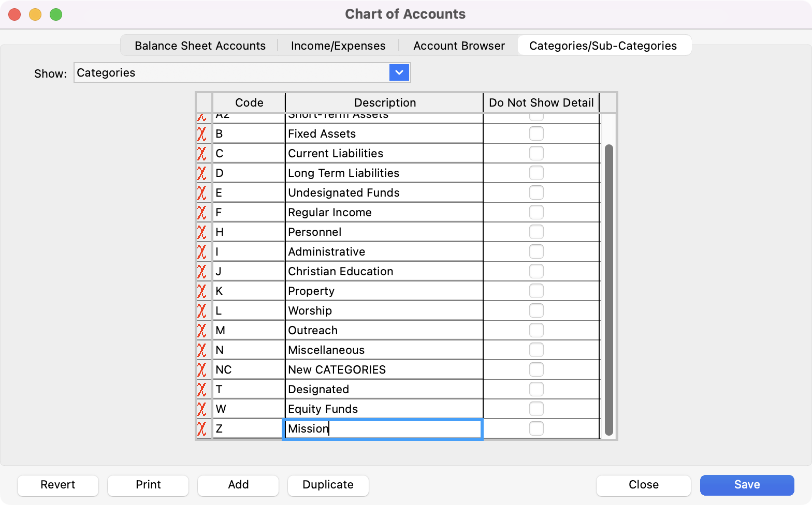Tick Do Not Show Detail for Designated
Screen dimensions: 812x505
click(x=536, y=389)
